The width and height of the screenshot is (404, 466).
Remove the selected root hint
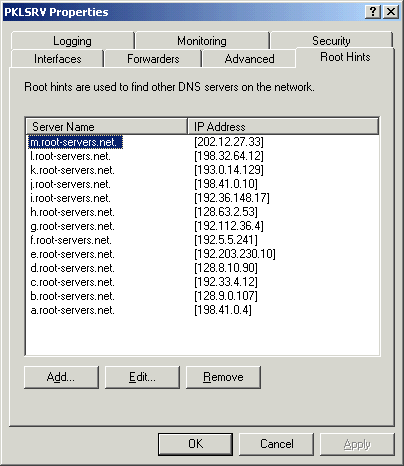tap(223, 377)
